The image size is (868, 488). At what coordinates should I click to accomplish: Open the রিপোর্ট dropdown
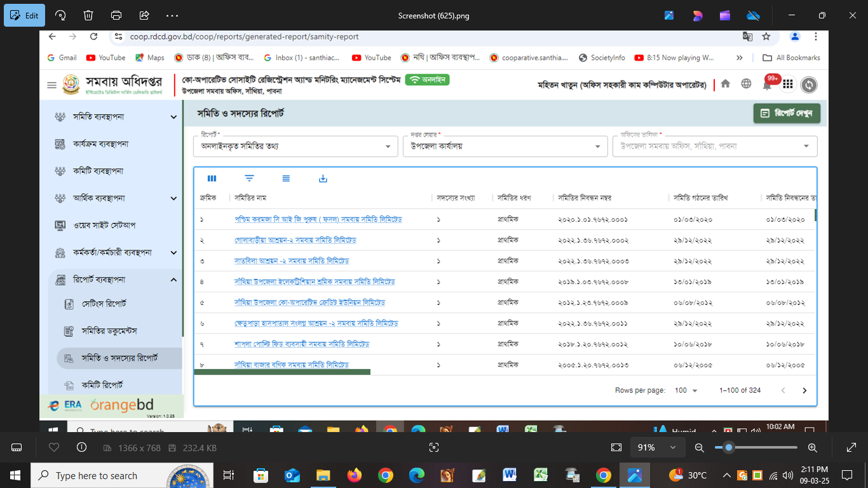295,146
